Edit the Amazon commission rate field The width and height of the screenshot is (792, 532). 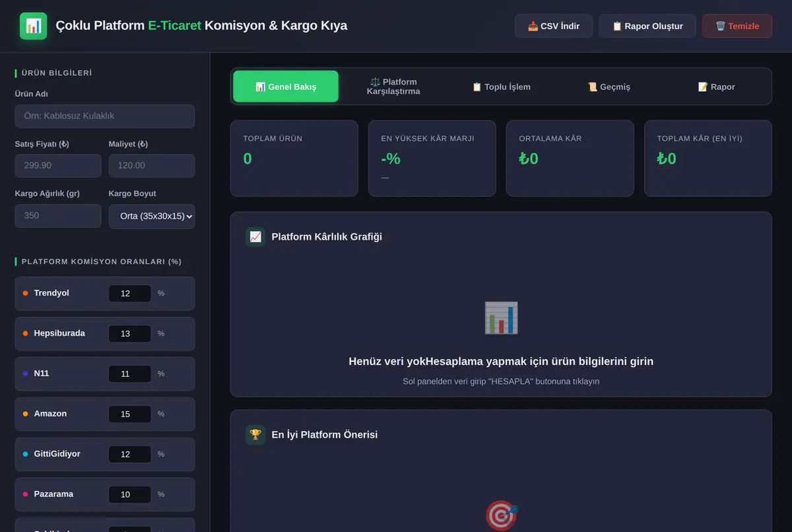pyautogui.click(x=130, y=415)
